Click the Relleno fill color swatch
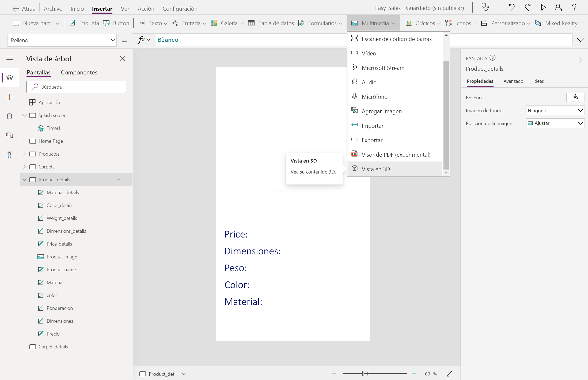 [575, 97]
